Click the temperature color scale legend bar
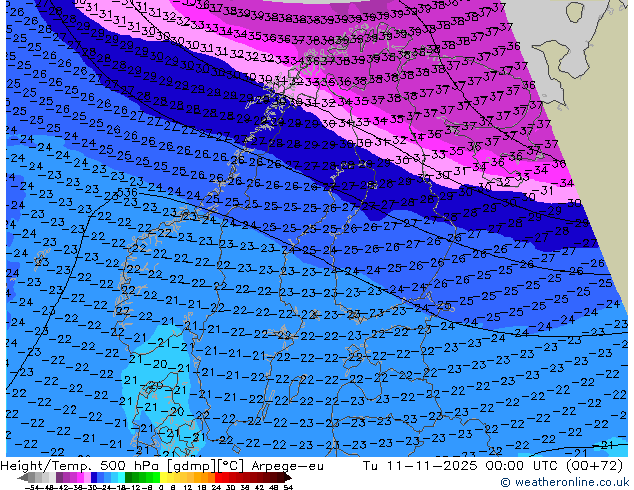 (x=155, y=478)
